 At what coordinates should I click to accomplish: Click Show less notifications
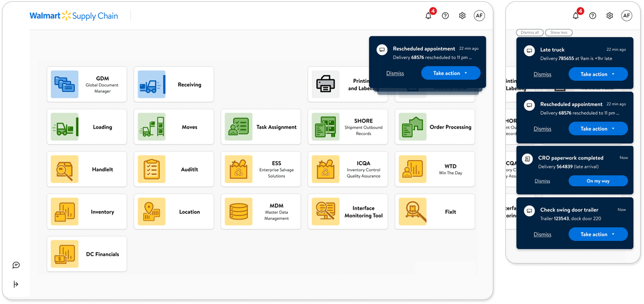[x=559, y=32]
